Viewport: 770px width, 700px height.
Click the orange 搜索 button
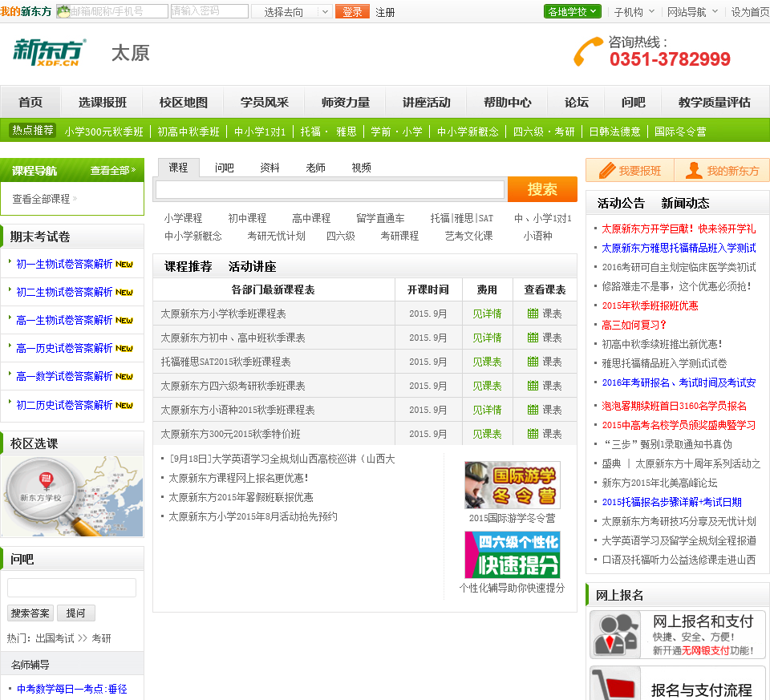coord(542,189)
